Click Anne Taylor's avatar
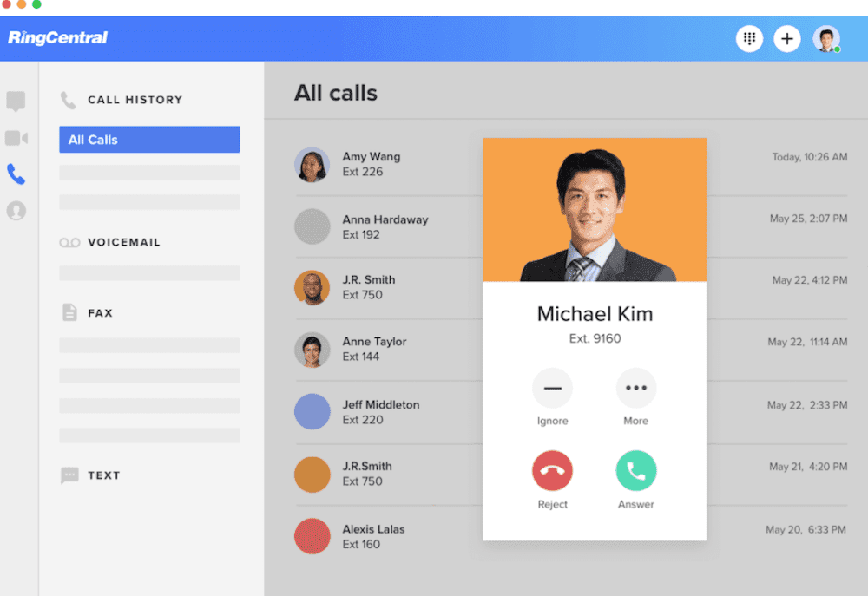The width and height of the screenshot is (868, 596). click(x=312, y=350)
